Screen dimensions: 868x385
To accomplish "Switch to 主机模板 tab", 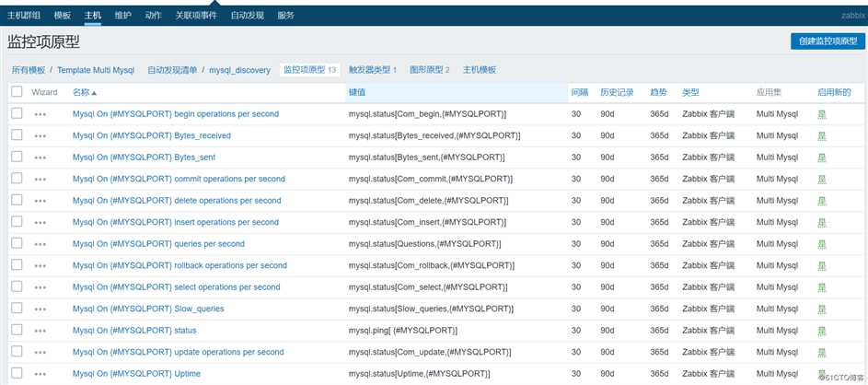I will (x=480, y=70).
